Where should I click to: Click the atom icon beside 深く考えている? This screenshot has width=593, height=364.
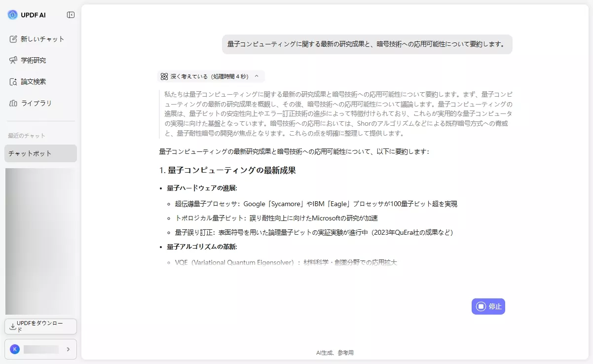(164, 76)
